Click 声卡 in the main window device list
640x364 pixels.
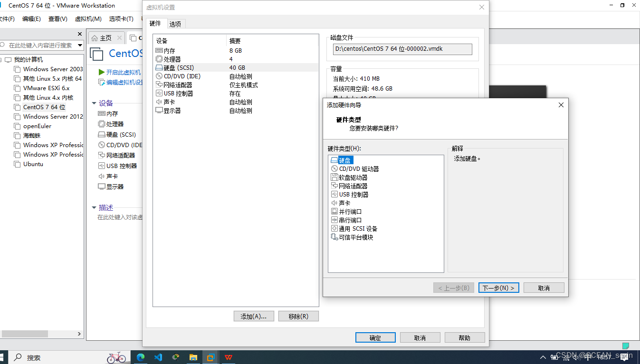click(108, 176)
